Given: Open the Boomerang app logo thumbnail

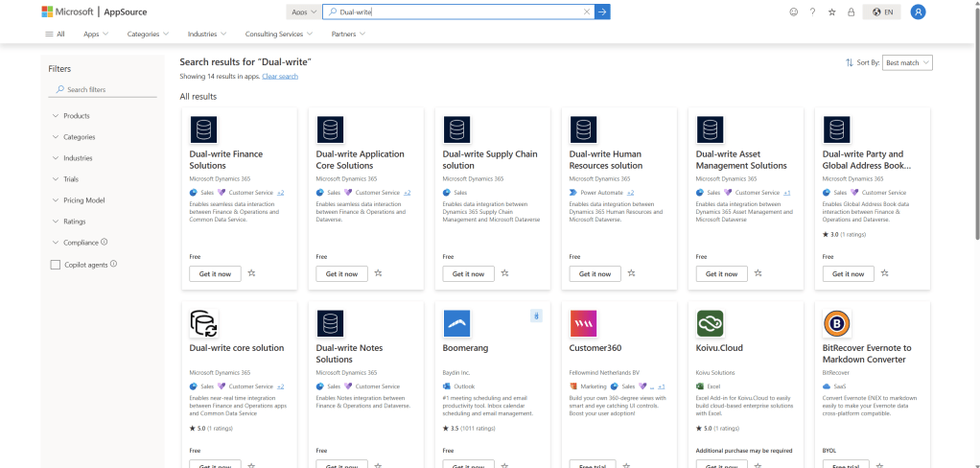Looking at the screenshot, I should pyautogui.click(x=456, y=323).
